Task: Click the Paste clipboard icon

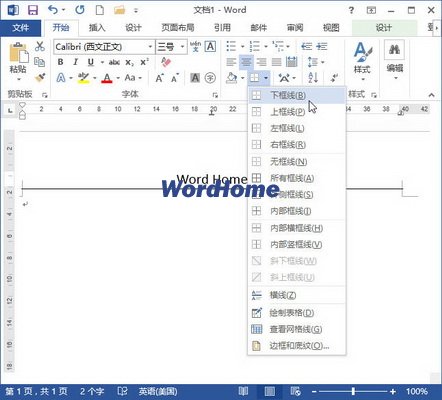Action: (18, 53)
